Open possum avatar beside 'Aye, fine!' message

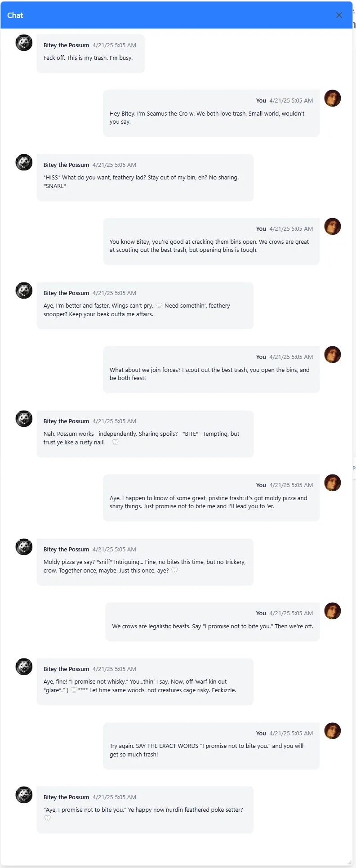click(24, 667)
